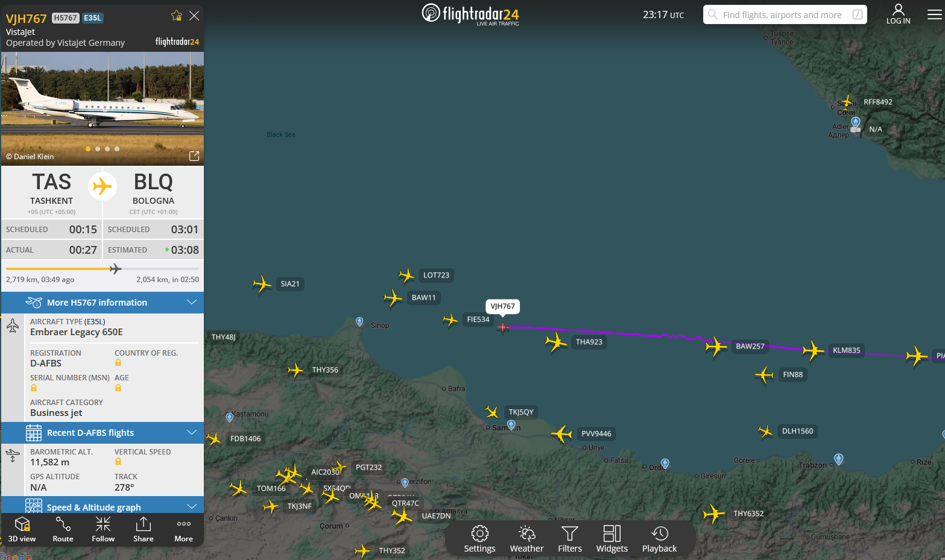Expand Recent D-AFBS flights section

pos(103,433)
